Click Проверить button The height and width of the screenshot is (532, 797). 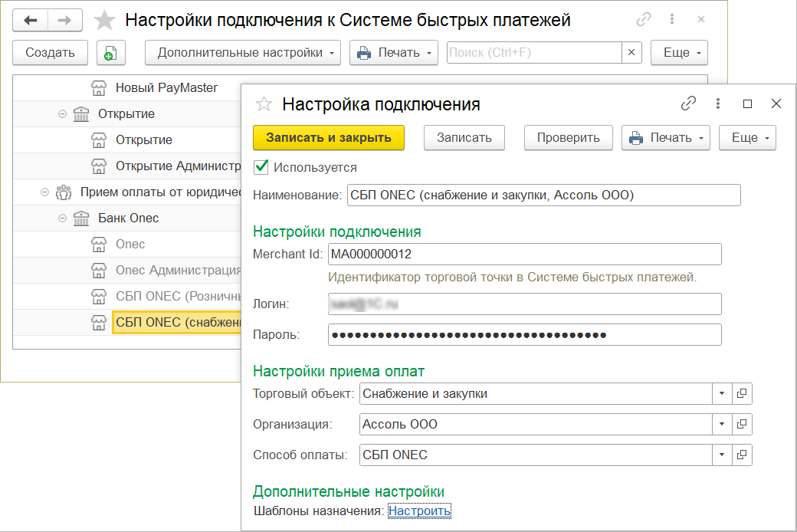point(569,138)
